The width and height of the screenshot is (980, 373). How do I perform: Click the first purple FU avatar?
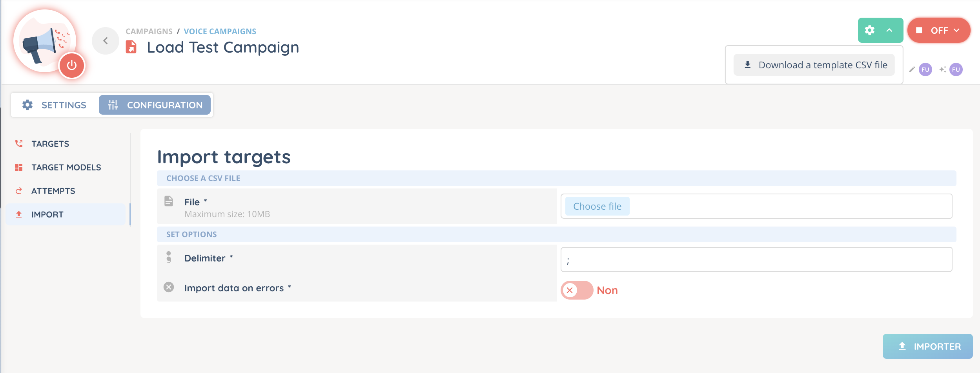click(925, 69)
